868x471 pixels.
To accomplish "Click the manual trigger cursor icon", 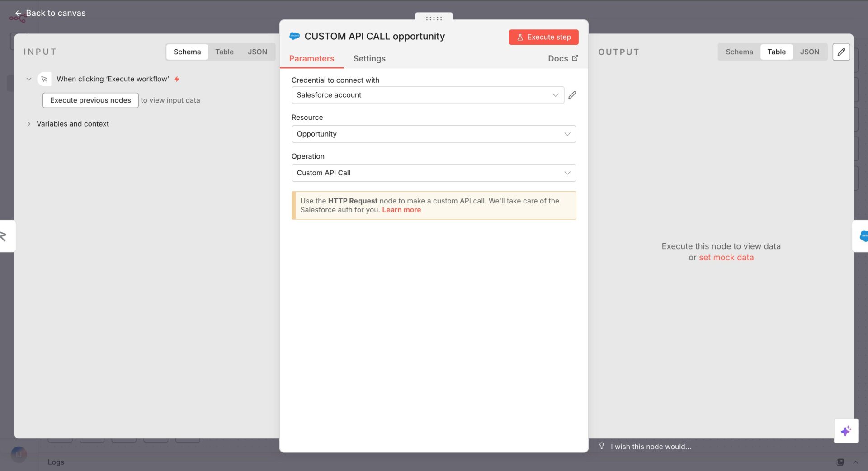I will pyautogui.click(x=44, y=79).
